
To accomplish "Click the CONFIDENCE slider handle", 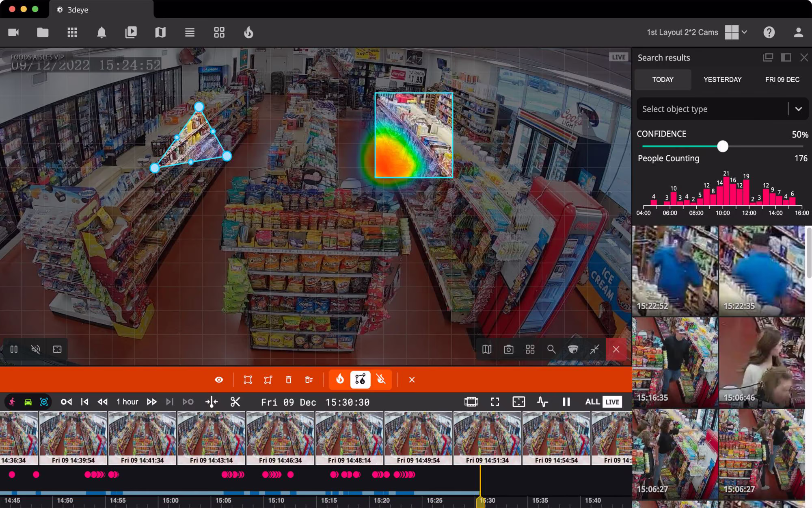I will [x=722, y=146].
